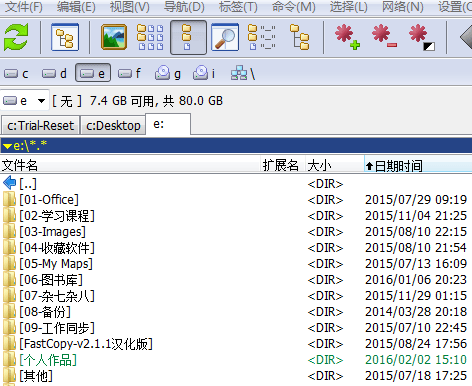Switch to drive c button
472x386 pixels.
(x=16, y=73)
